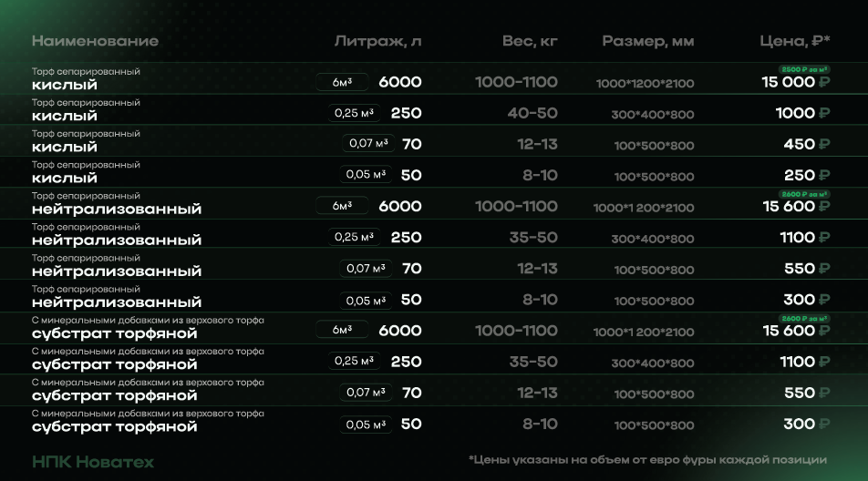Click the 0,05 м³ badge for субстрат торфяной
The height and width of the screenshot is (481, 868).
pyautogui.click(x=367, y=424)
